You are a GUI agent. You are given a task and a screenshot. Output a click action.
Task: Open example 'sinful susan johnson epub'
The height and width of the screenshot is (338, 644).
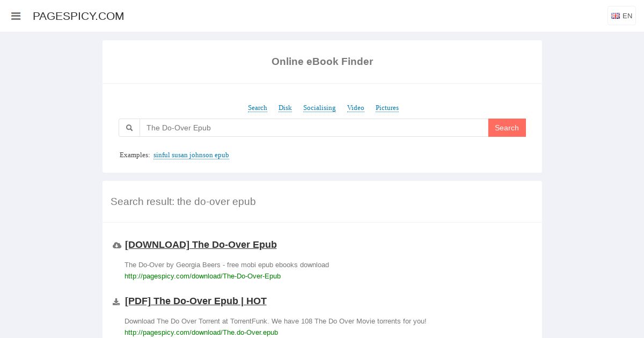click(191, 155)
